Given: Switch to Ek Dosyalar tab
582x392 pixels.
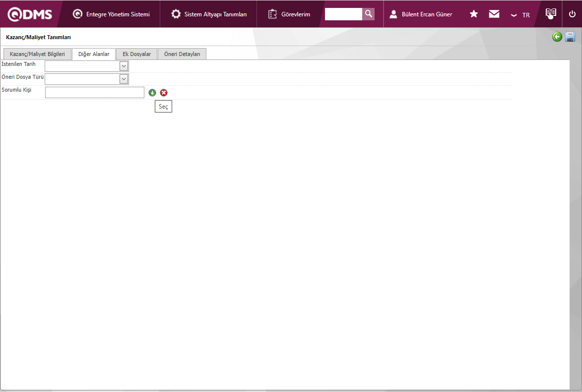Looking at the screenshot, I should click(136, 54).
